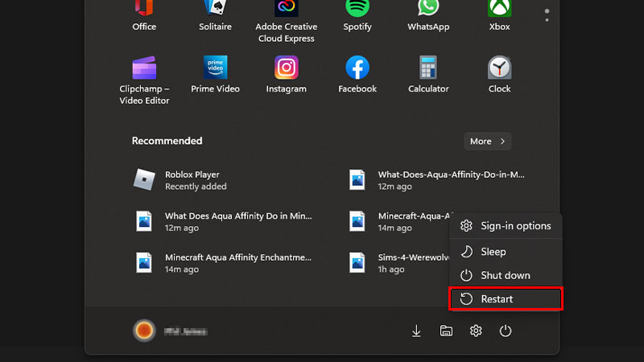644x362 pixels.
Task: Launch the Calculator app
Action: pyautogui.click(x=428, y=75)
